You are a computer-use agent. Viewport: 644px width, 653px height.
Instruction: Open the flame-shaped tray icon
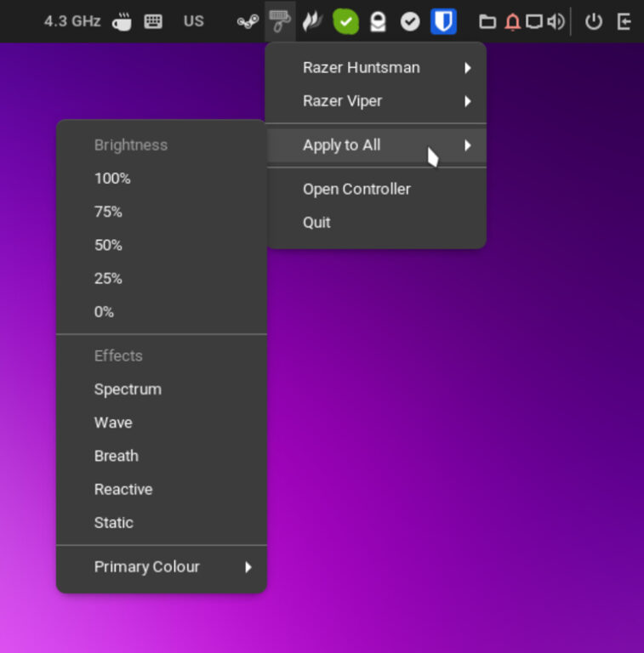[312, 21]
